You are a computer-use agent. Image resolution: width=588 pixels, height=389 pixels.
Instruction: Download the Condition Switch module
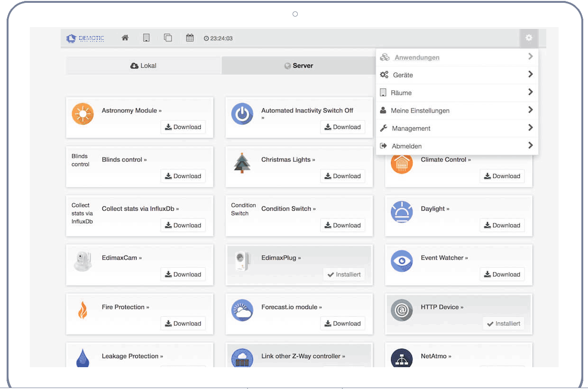pyautogui.click(x=342, y=225)
